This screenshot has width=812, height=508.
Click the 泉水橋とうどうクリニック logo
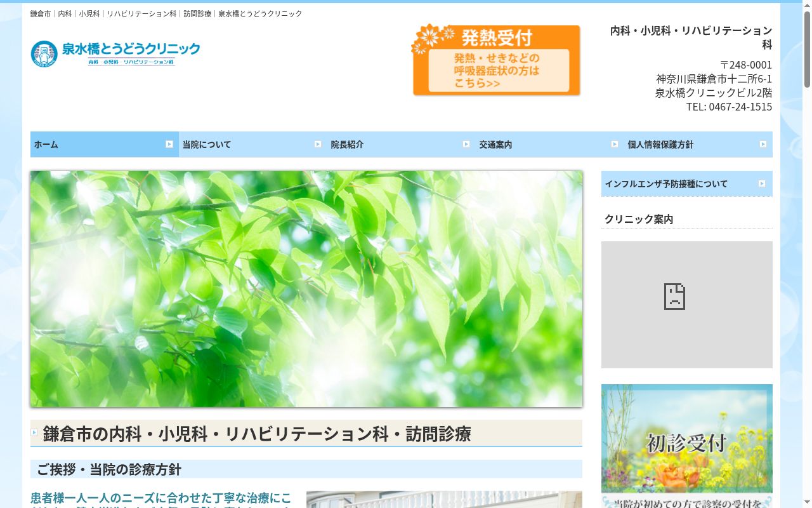click(x=115, y=54)
